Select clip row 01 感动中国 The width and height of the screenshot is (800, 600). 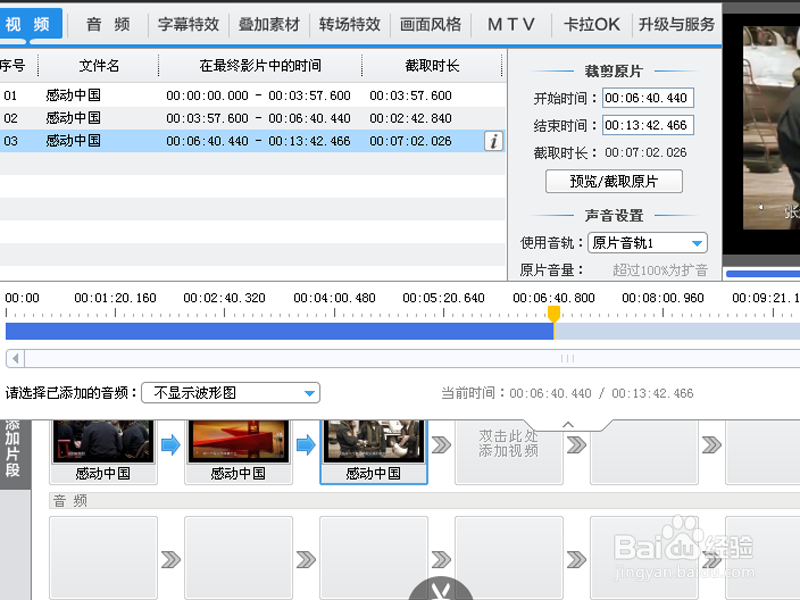click(253, 95)
